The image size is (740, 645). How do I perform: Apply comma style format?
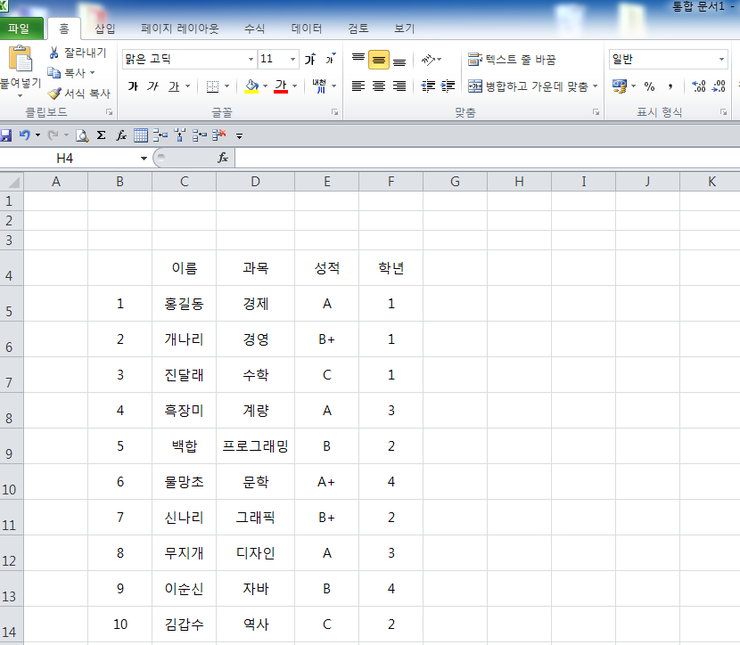click(670, 86)
